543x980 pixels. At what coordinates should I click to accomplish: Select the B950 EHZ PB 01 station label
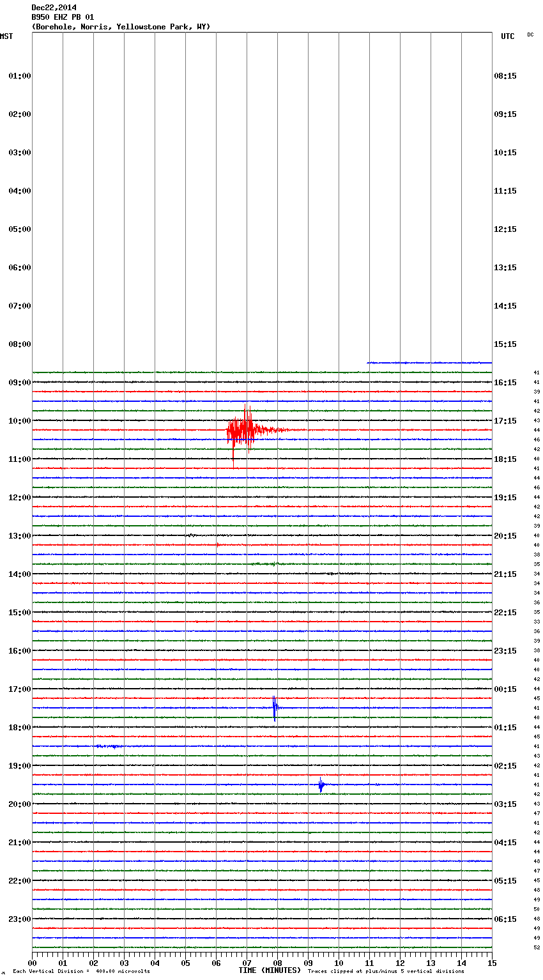63,17
